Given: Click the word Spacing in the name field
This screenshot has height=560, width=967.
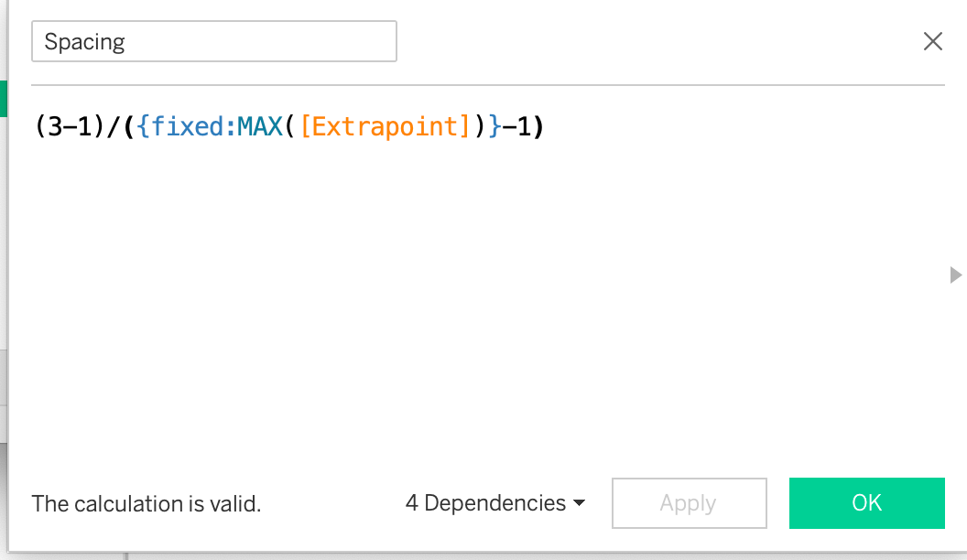Looking at the screenshot, I should click(x=84, y=42).
